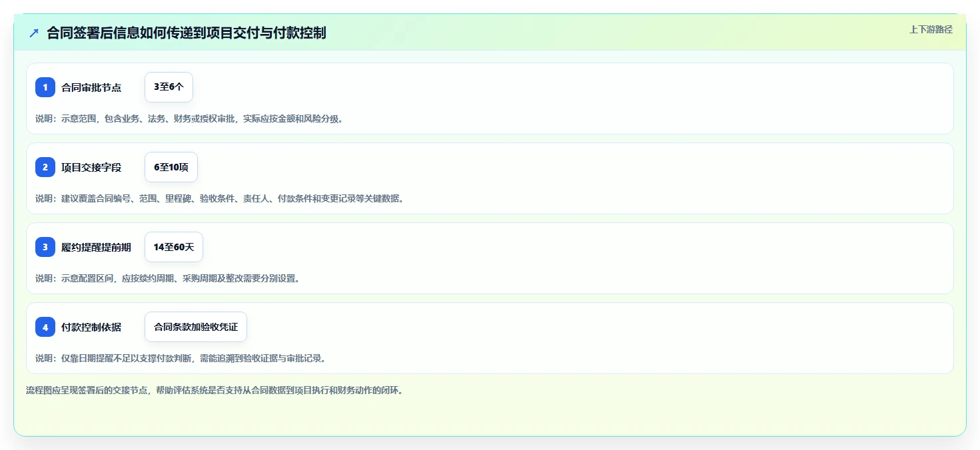Image resolution: width=980 pixels, height=450 pixels.
Task: Click the note listing 合同编号、范围、里程碑
Action: coord(220,198)
